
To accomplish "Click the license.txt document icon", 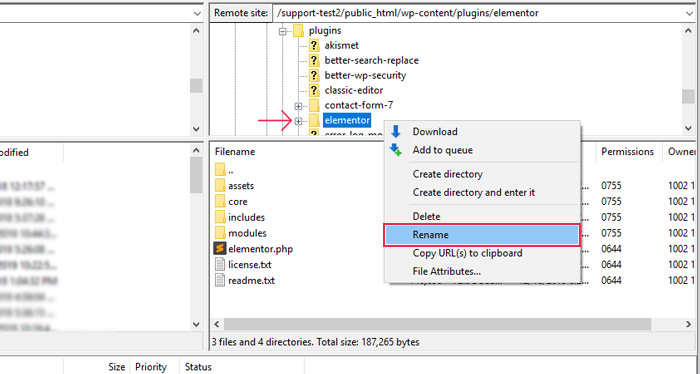I will (x=220, y=264).
